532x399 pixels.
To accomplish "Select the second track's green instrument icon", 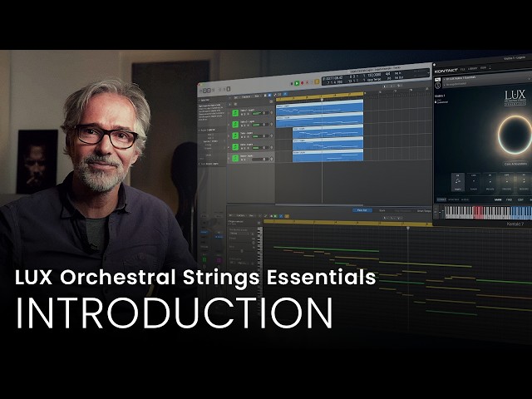I will (x=235, y=124).
